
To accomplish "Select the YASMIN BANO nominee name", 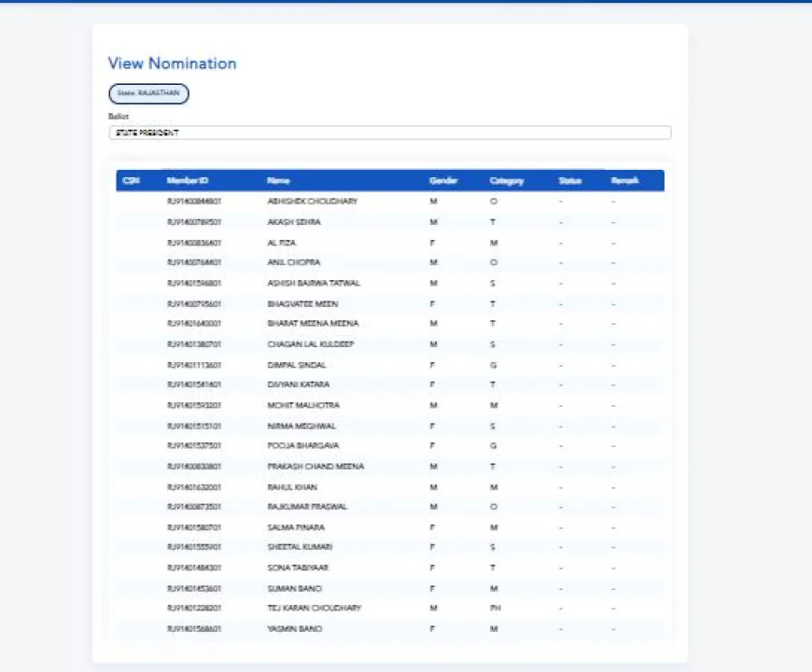I will pyautogui.click(x=294, y=629).
